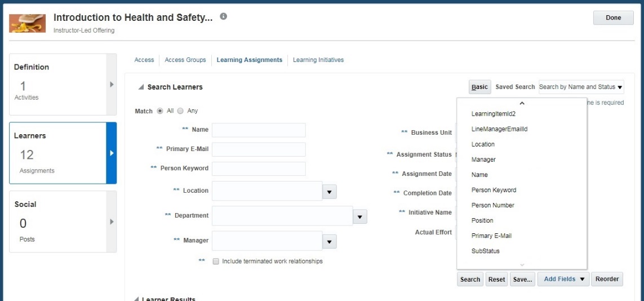Click the info icon beside the course title
Image resolution: width=644 pixels, height=301 pixels.
point(224,17)
